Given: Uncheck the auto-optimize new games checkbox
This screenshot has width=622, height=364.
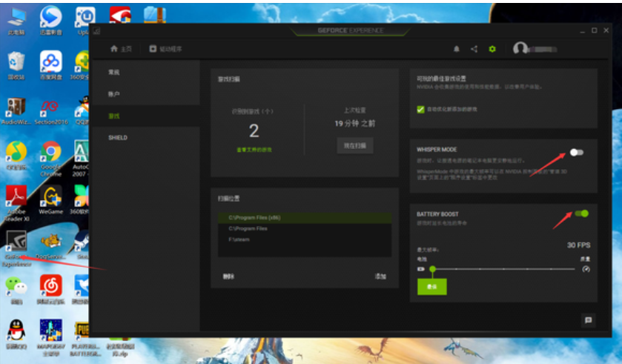Looking at the screenshot, I should pyautogui.click(x=421, y=109).
